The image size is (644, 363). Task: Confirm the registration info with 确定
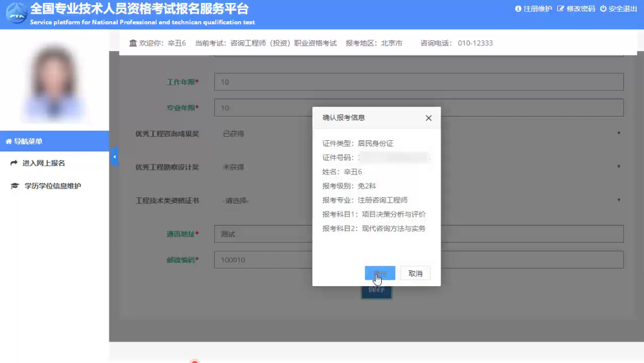tap(379, 273)
